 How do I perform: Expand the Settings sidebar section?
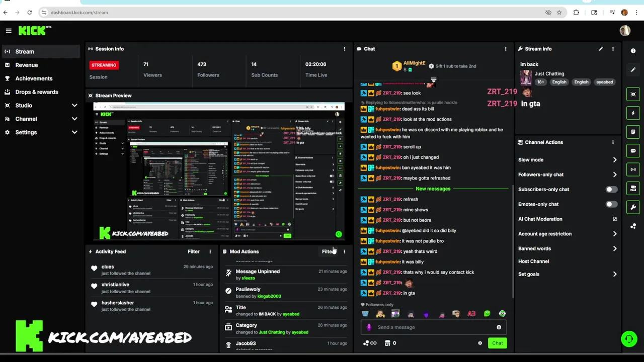40,133
